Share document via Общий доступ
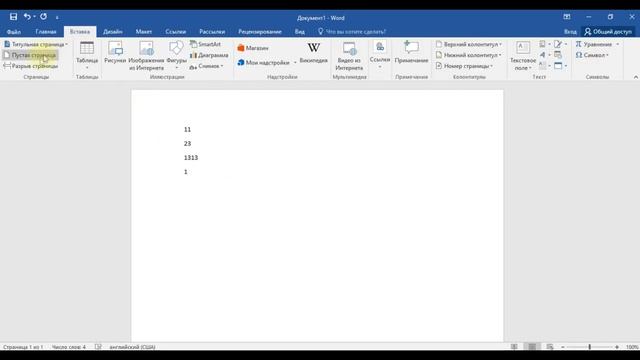640x360 pixels. [608, 31]
